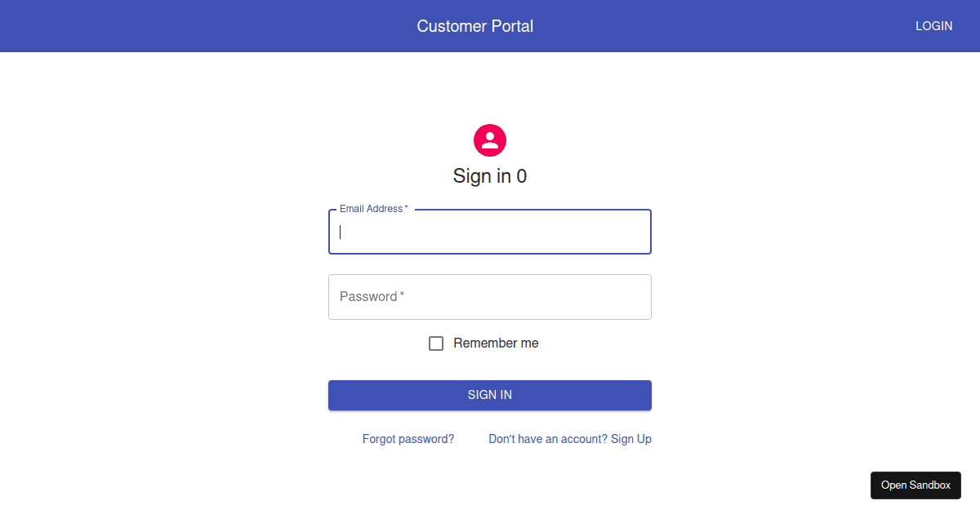Open the Forgot password link
Screen dimensions: 980x514
[x=408, y=439]
